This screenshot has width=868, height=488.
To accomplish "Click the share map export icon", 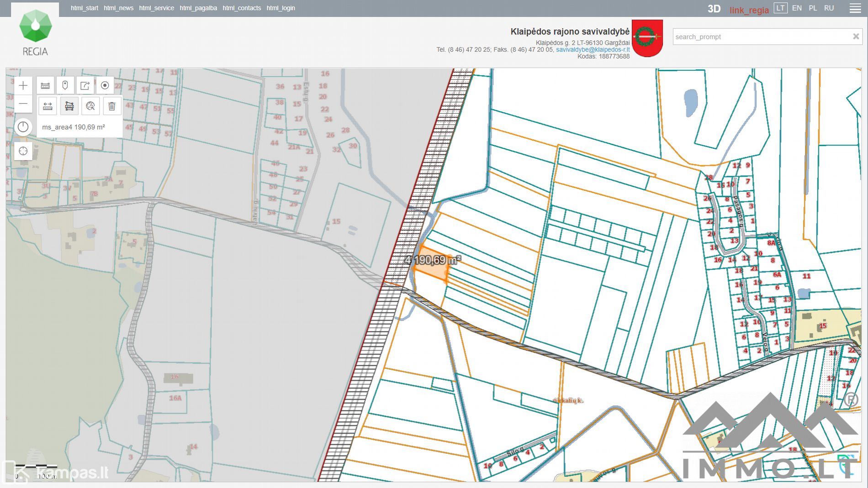I will (85, 85).
